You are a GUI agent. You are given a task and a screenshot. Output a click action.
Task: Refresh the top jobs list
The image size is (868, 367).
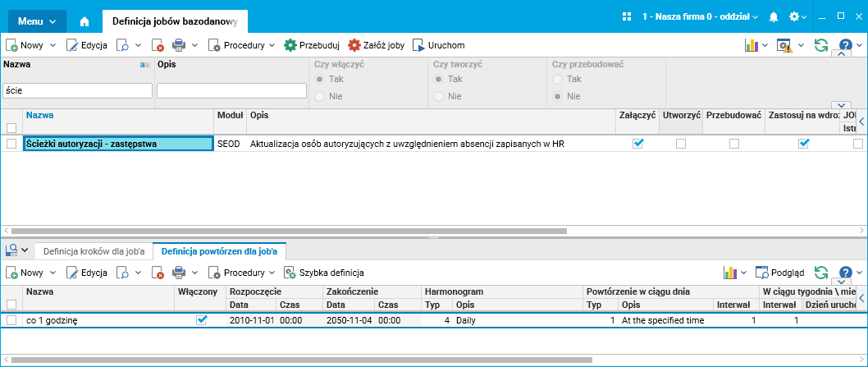tap(821, 45)
